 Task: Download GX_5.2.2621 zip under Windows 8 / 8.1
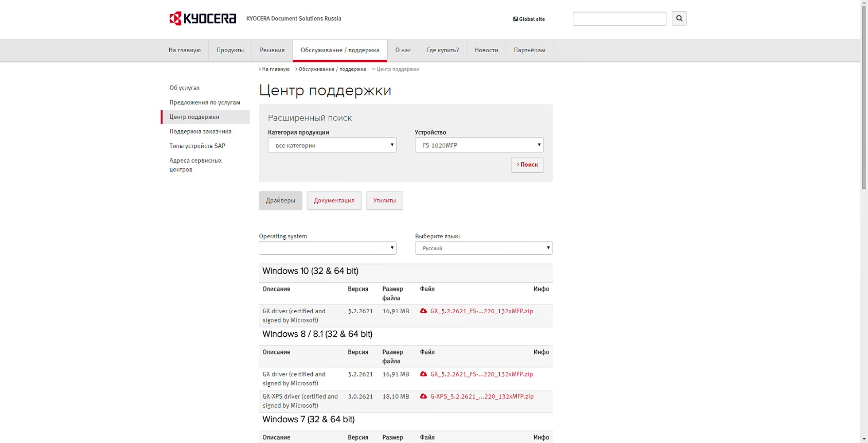[481, 374]
